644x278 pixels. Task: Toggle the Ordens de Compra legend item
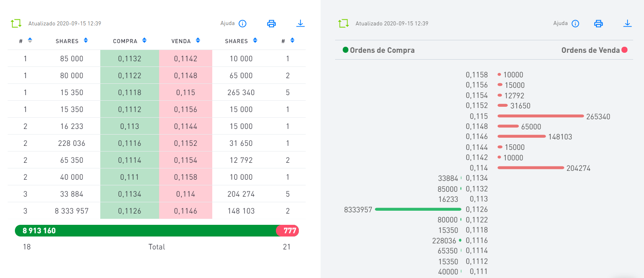pyautogui.click(x=379, y=50)
